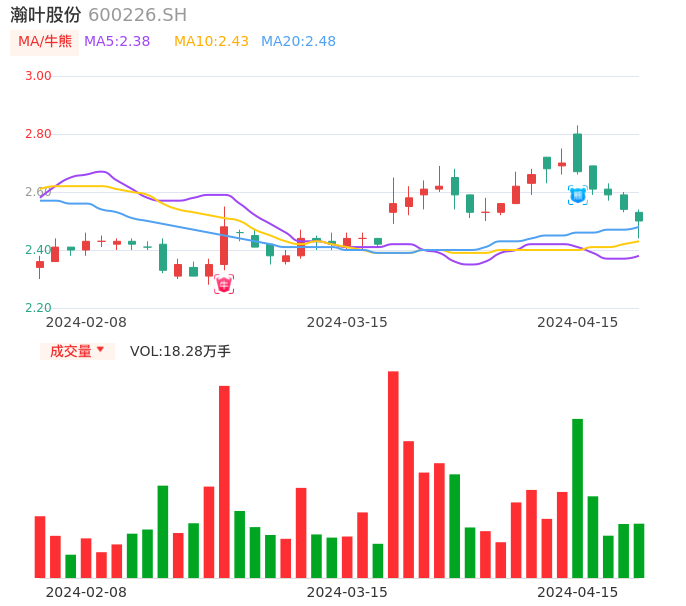Toggle the MA20:2.48 legend line
Viewport: 686px width, 606px height.
(x=298, y=42)
